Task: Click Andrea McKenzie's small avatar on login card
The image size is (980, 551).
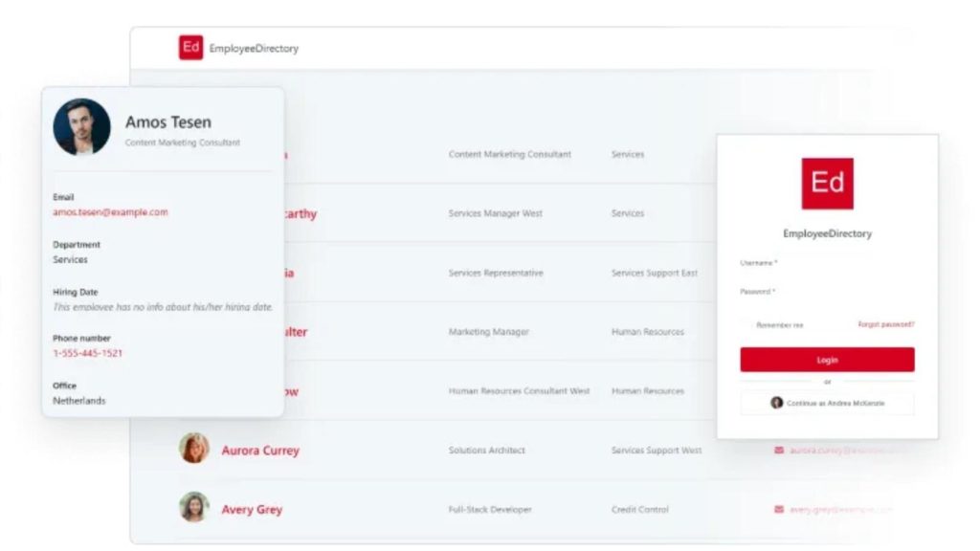Action: click(x=777, y=403)
